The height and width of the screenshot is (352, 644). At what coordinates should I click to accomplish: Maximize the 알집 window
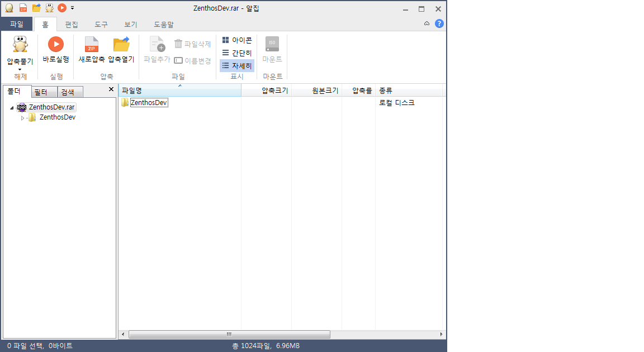click(422, 8)
